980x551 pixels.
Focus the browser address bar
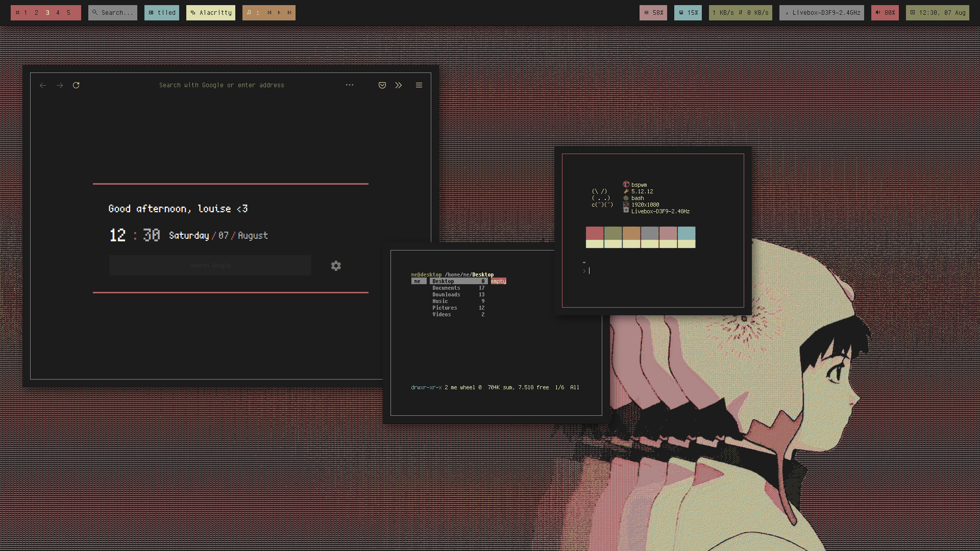222,85
